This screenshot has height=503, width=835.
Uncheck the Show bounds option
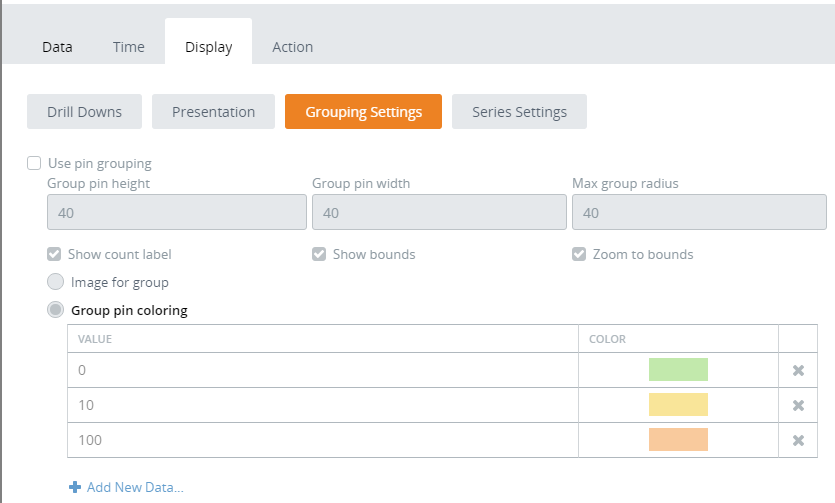tap(319, 254)
